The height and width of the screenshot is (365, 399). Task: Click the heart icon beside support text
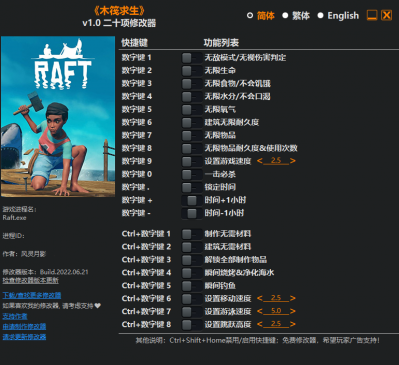click(x=97, y=305)
